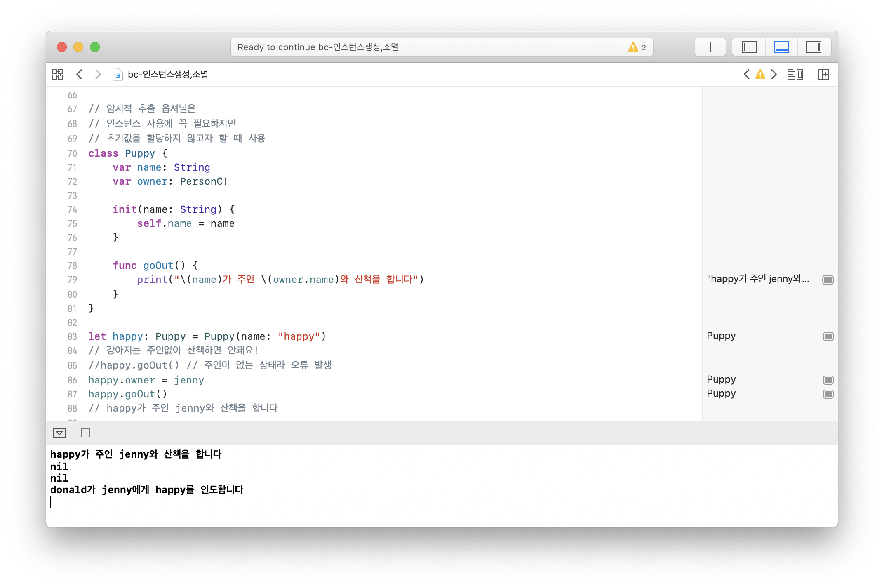Show quick look for line 83 Puppy
The image size is (884, 588).
coord(828,336)
